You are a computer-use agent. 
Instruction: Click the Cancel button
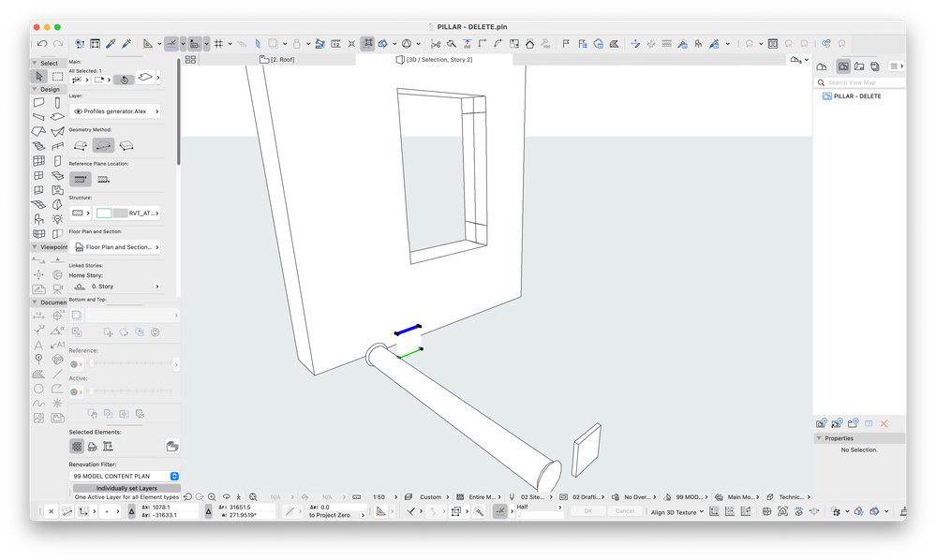coord(625,511)
